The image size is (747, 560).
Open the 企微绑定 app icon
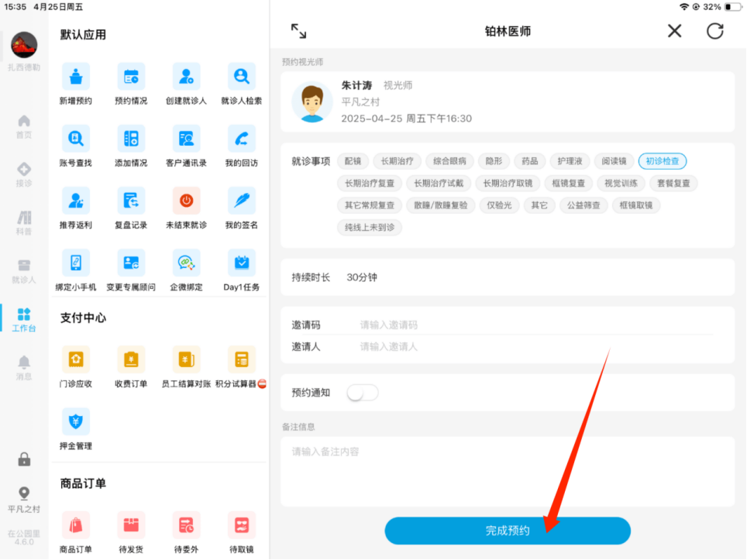186,263
